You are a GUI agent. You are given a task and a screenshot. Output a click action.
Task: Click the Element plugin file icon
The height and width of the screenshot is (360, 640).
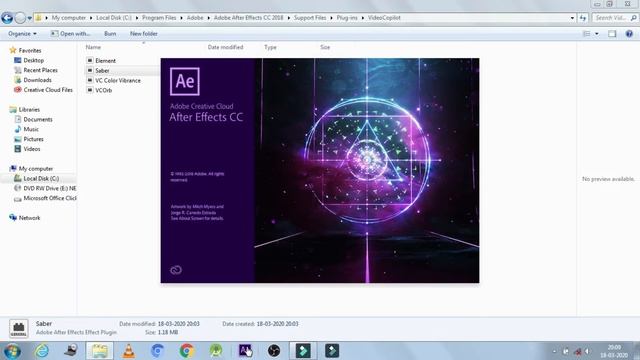click(x=90, y=60)
